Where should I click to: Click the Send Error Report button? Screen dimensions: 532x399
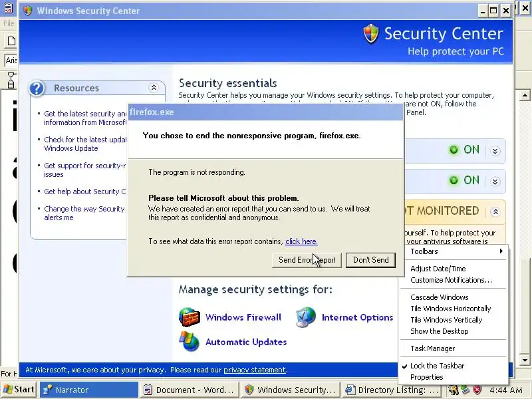pyautogui.click(x=307, y=260)
